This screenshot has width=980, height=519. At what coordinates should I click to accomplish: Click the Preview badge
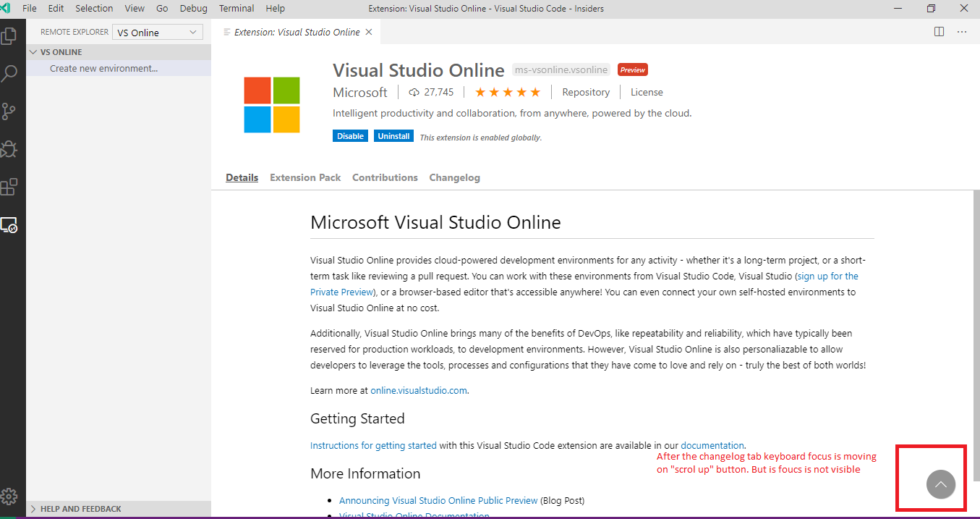632,70
